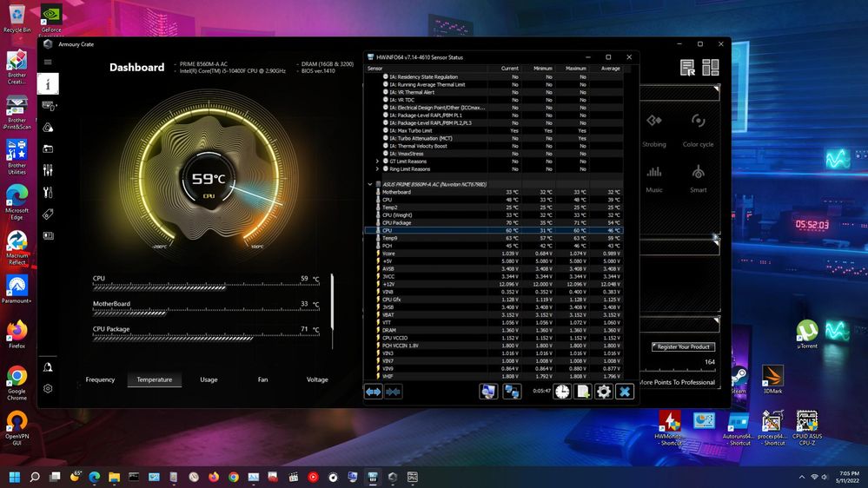Click the Register Your Product button
The height and width of the screenshot is (488, 868).
[x=683, y=347]
